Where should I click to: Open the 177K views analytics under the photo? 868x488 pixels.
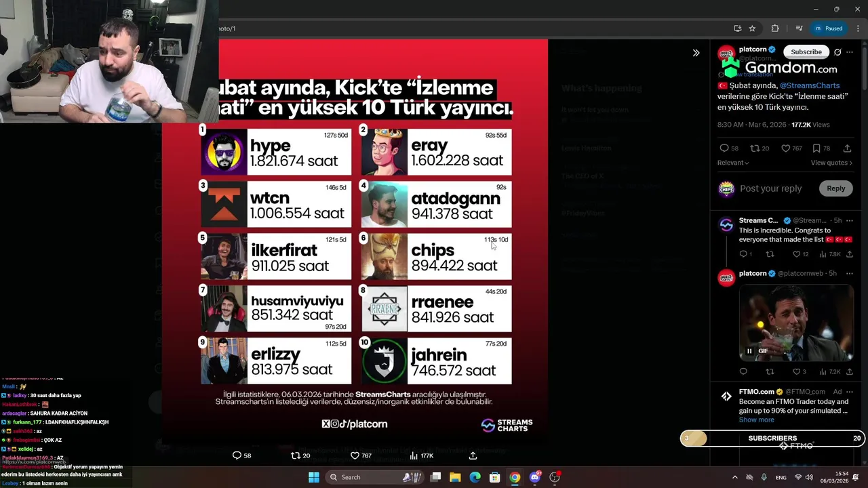coord(421,455)
